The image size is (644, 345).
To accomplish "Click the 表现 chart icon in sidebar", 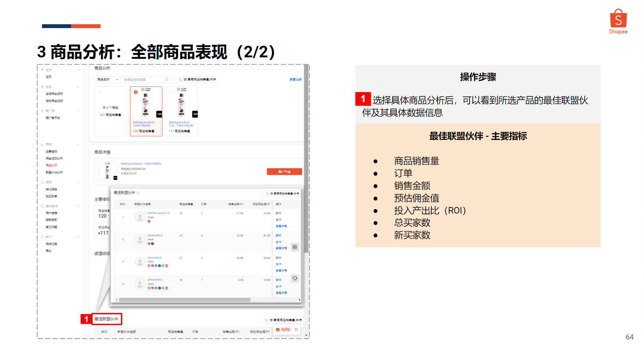I will (42, 145).
